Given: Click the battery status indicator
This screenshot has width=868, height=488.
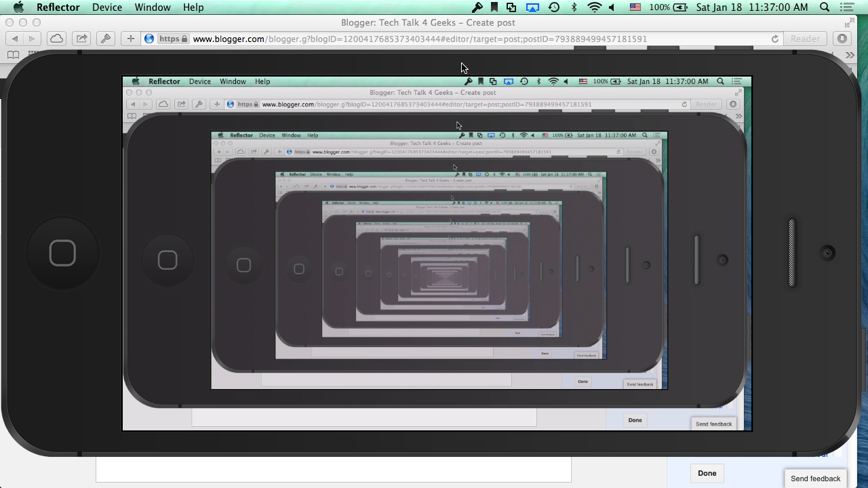Looking at the screenshot, I should (x=669, y=7).
